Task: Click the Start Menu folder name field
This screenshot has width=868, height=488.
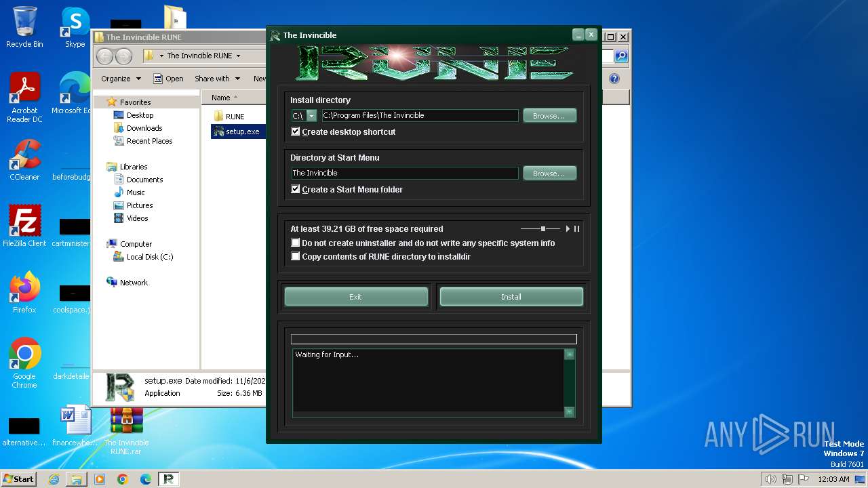Action: [x=405, y=174]
